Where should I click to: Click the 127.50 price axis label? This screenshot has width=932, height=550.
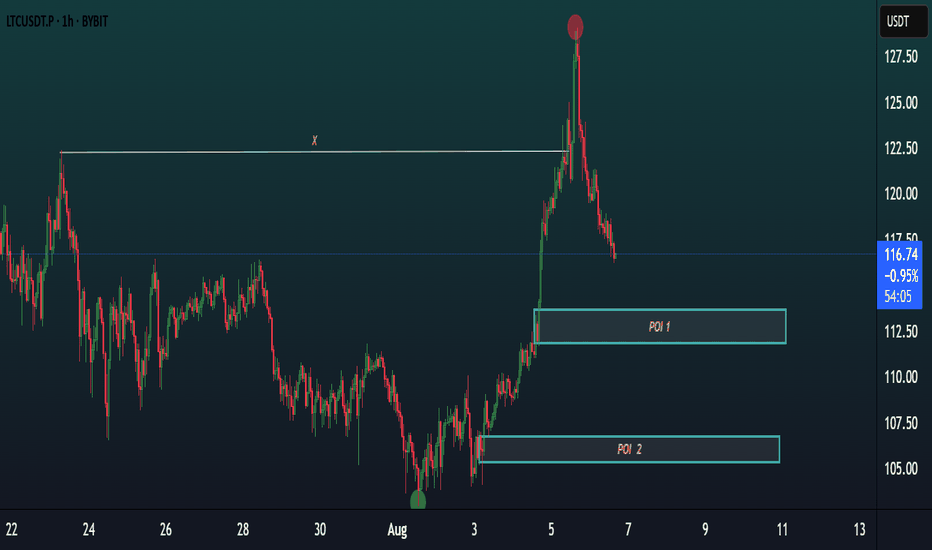900,57
